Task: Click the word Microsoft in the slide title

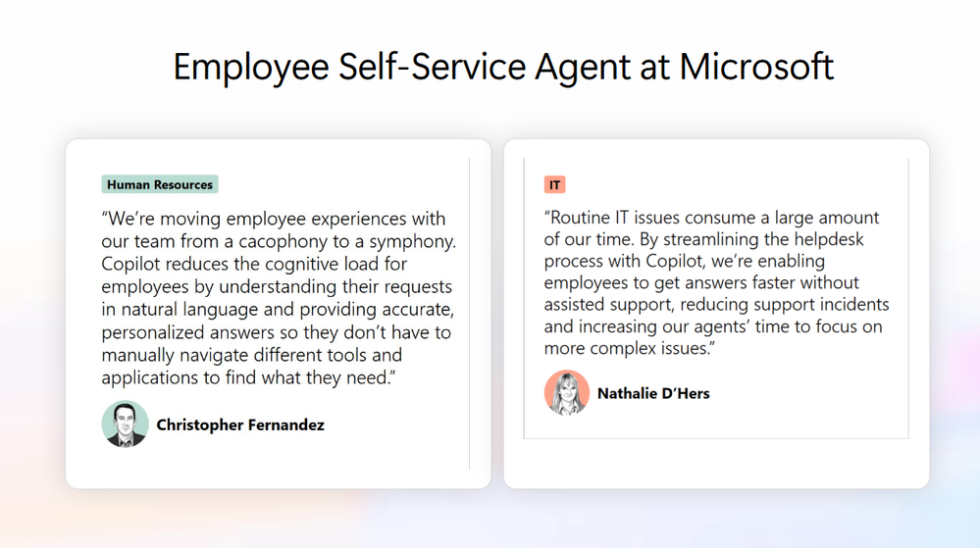Action: (756, 67)
